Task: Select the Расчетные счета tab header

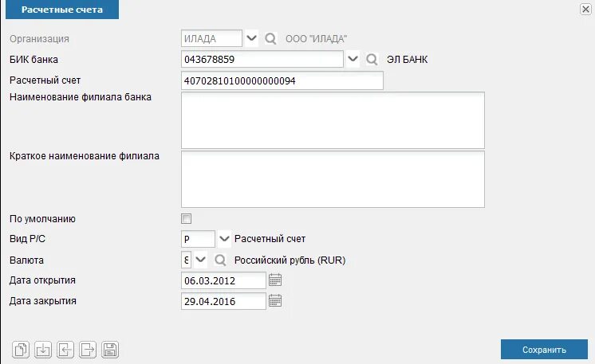Action: 62,10
